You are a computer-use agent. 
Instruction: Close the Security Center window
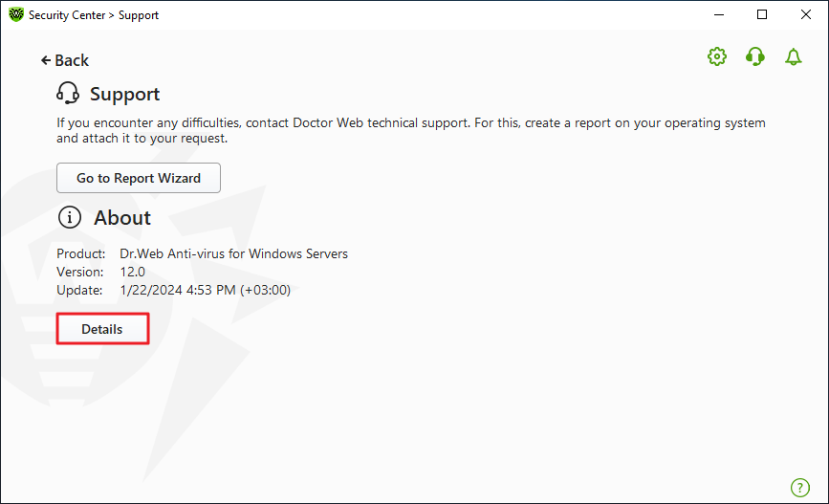[x=806, y=14]
